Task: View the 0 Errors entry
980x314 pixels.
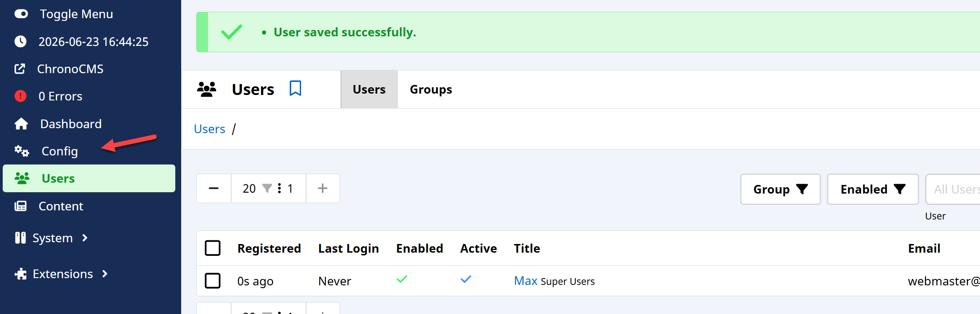Action: point(60,96)
